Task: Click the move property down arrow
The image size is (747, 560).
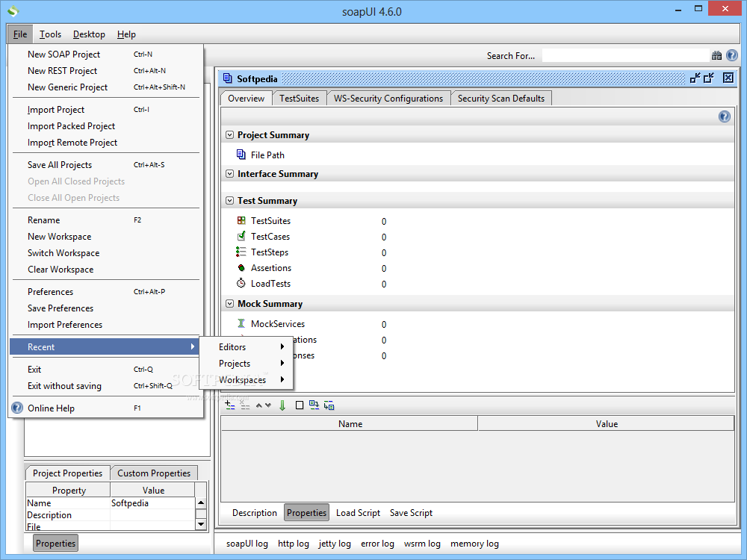Action: tap(268, 405)
